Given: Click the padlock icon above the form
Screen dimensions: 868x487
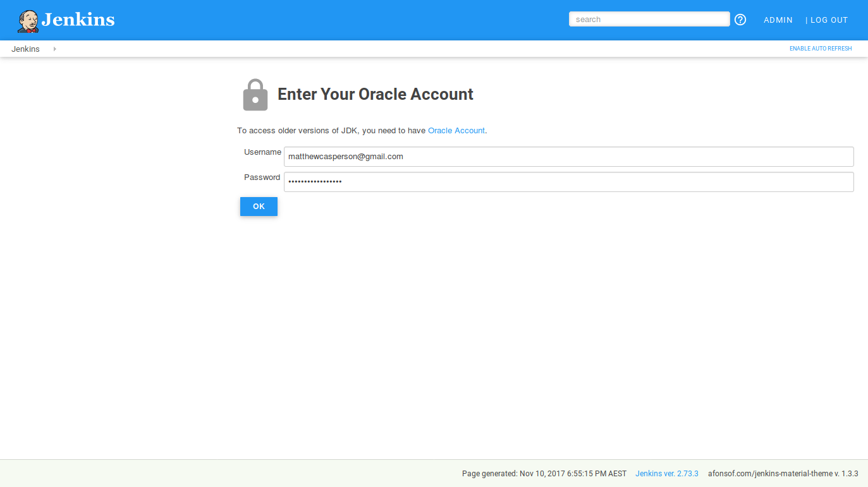Looking at the screenshot, I should (255, 94).
